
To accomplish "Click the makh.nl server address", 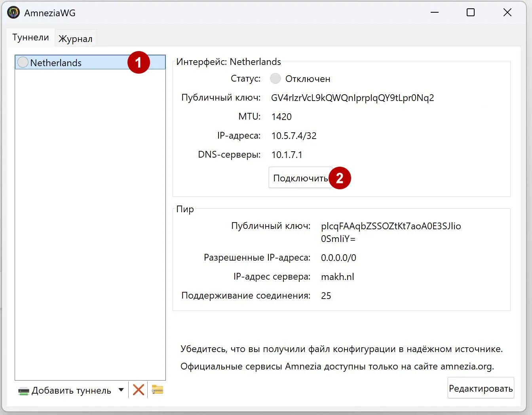I will (337, 276).
